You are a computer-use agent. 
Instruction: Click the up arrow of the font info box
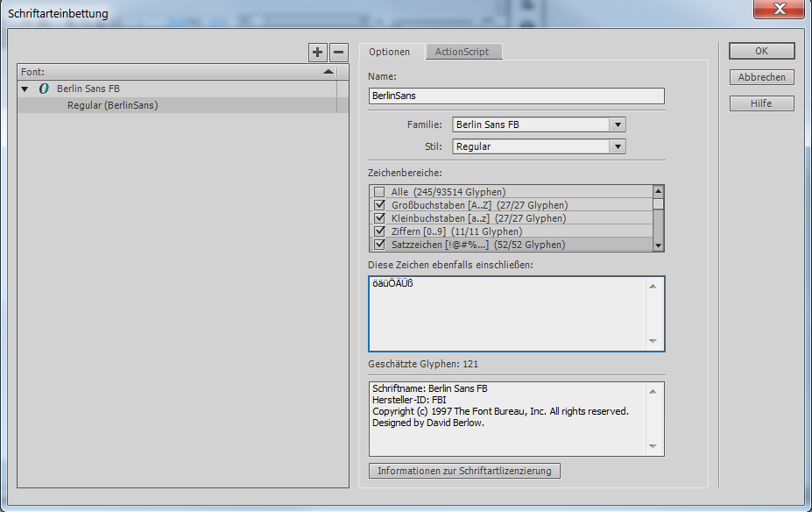point(653,391)
